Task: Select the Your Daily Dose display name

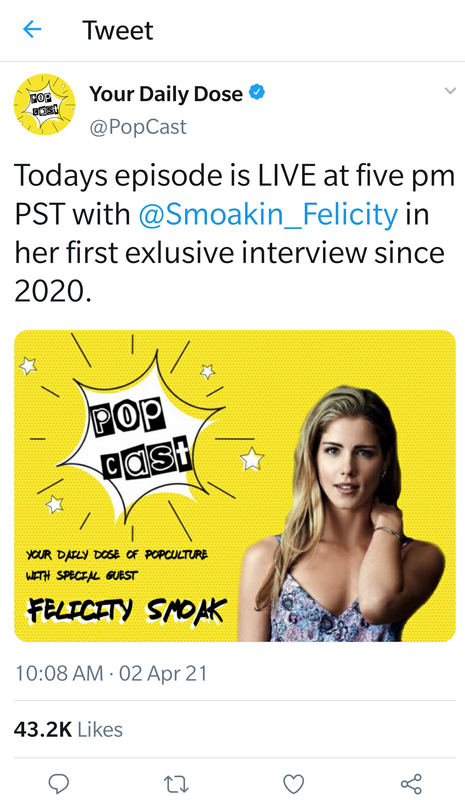Action: pyautogui.click(x=166, y=94)
